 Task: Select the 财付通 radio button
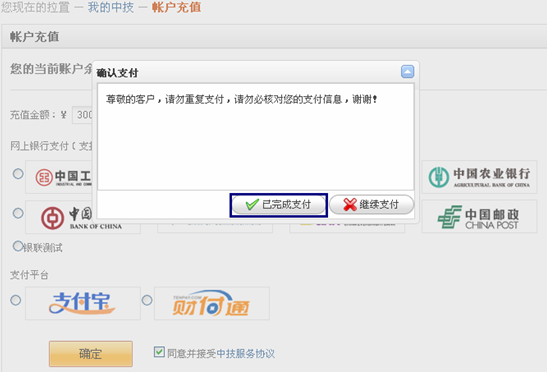tap(147, 300)
